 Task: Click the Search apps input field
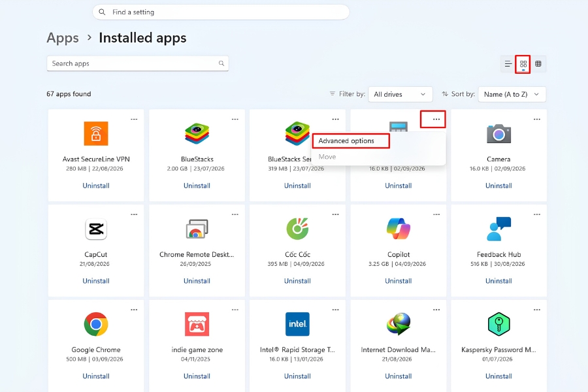click(x=138, y=63)
